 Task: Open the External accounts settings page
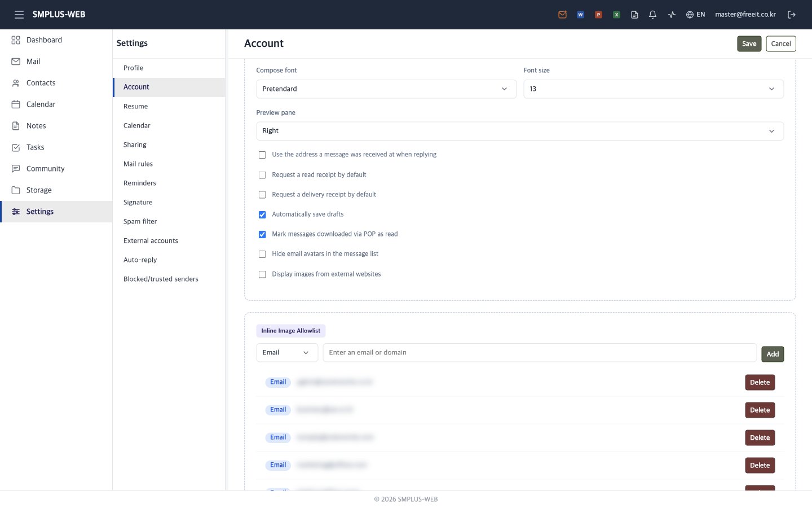[x=169, y=240]
